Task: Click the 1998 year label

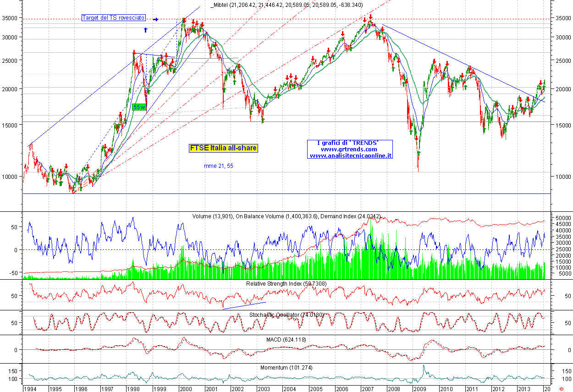Action: coord(134,389)
